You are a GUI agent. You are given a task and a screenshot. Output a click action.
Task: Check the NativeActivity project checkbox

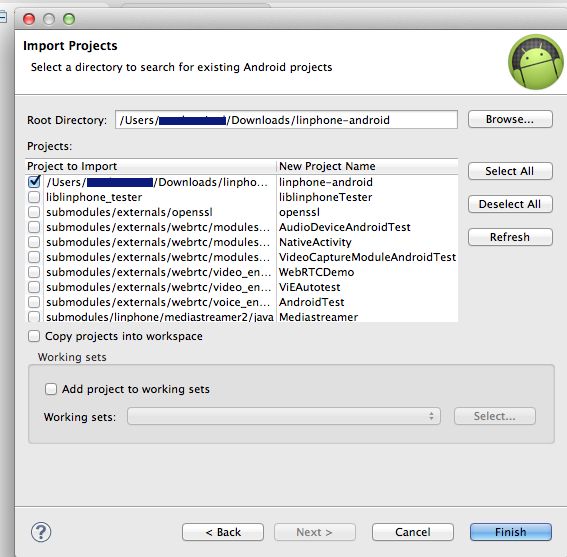34,242
